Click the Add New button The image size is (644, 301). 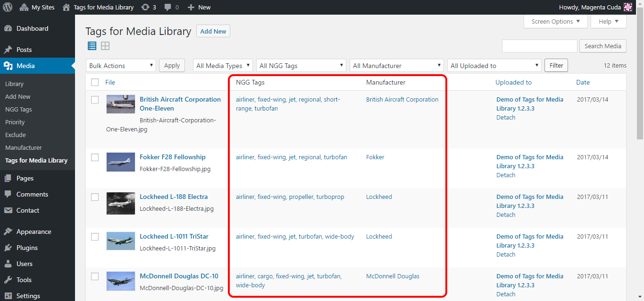point(213,31)
